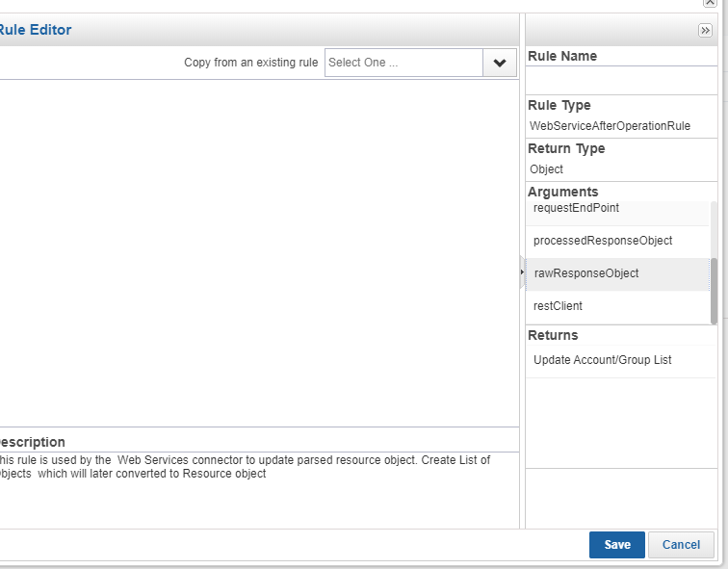Save the rule
Viewport: 728px width, 569px height.
617,545
